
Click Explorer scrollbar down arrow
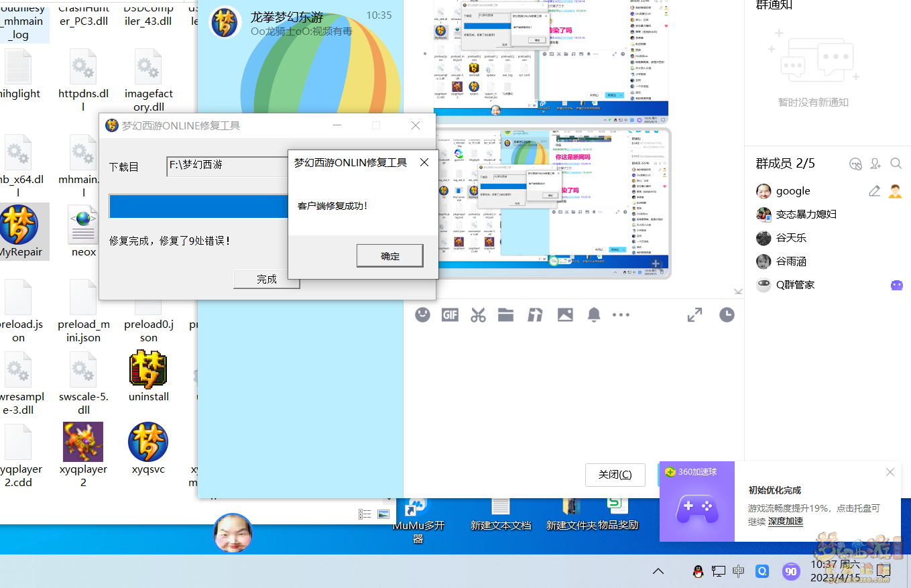tap(388, 499)
